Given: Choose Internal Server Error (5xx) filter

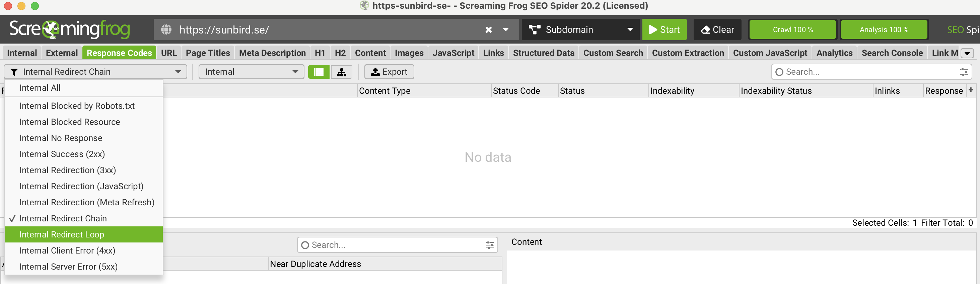Looking at the screenshot, I should pos(84,267).
